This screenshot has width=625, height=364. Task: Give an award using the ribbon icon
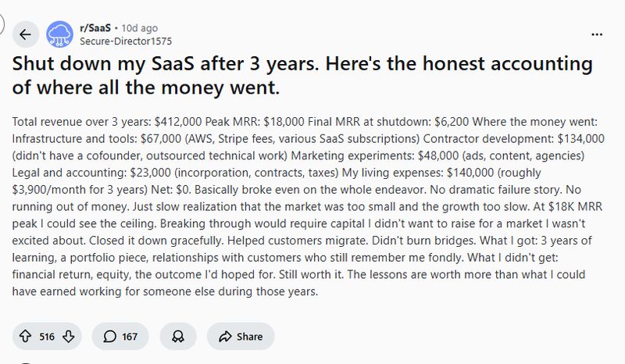[178, 337]
